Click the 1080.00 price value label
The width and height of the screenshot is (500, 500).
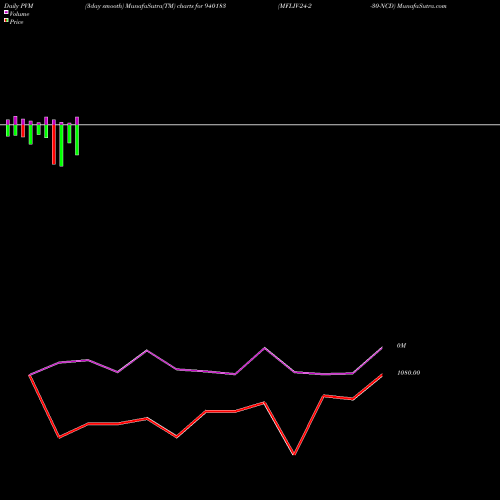point(408,373)
